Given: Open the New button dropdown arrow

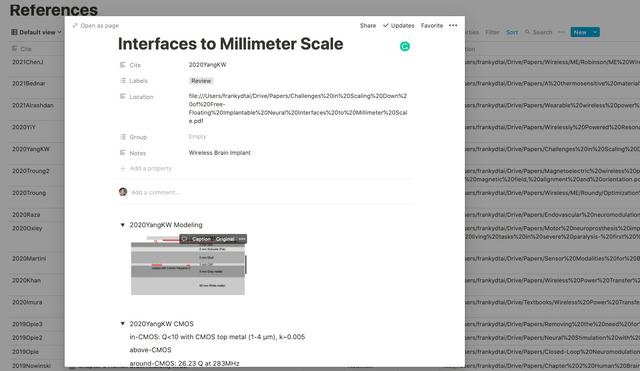Looking at the screenshot, I should coord(595,32).
